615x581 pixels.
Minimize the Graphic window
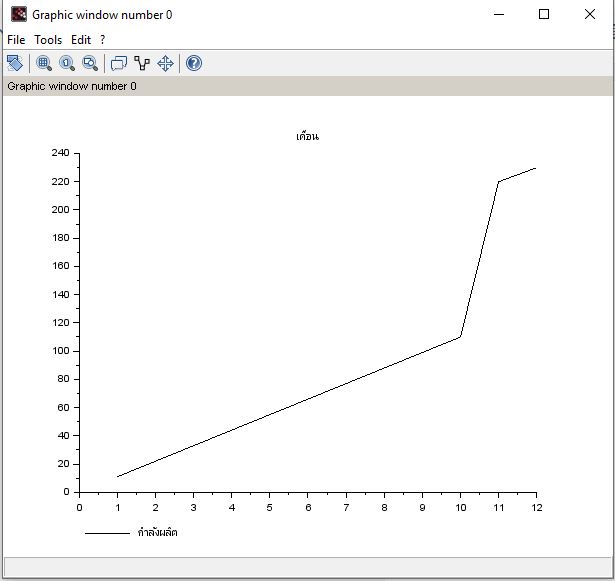499,15
